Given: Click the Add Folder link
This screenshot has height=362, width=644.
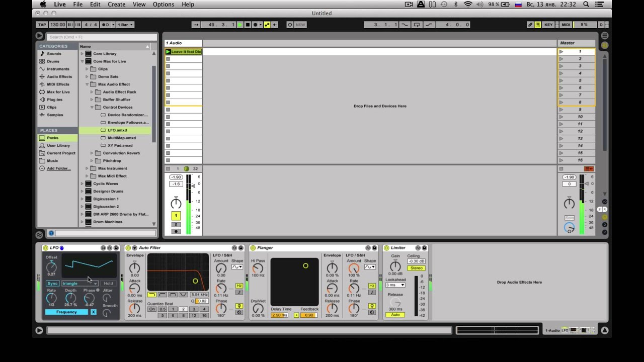Looking at the screenshot, I should [x=59, y=168].
